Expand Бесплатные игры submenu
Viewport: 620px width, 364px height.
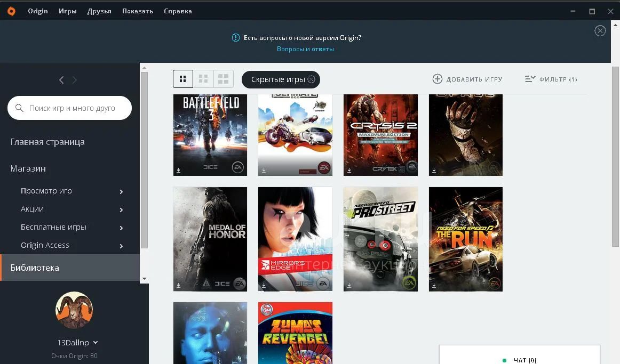tap(121, 228)
